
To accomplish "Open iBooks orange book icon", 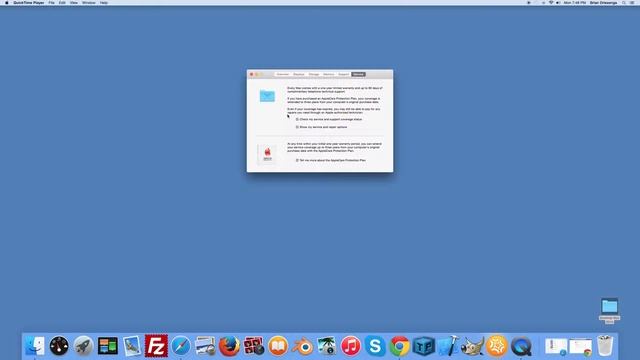I will point(278,346).
